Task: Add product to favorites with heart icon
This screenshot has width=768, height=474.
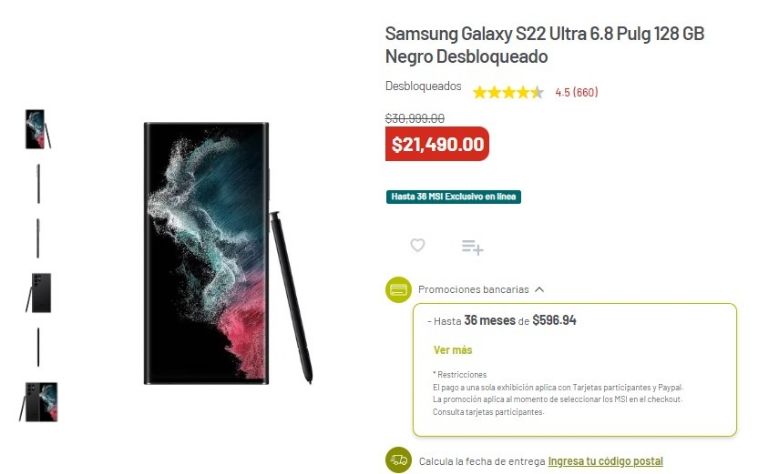Action: click(x=417, y=244)
